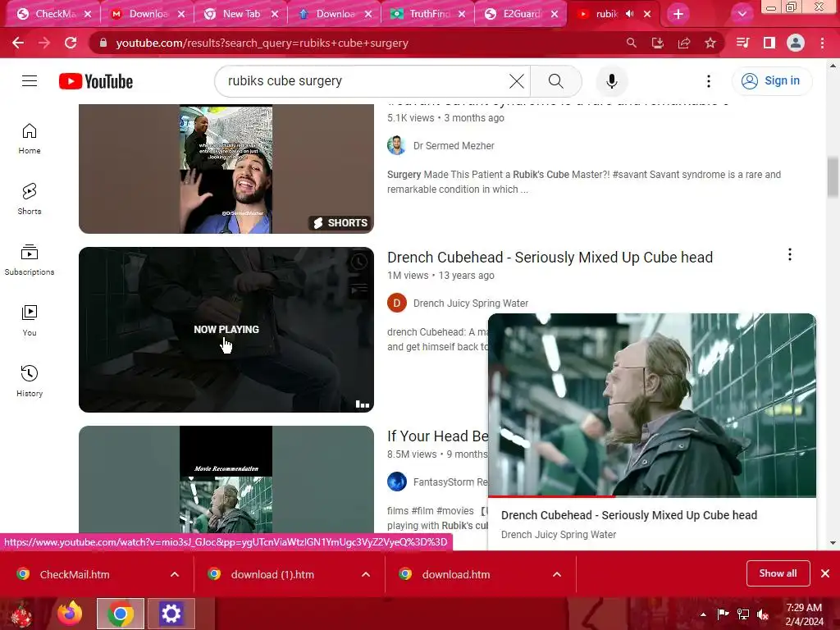Open CheckMail.htm downloaded file

75,574
